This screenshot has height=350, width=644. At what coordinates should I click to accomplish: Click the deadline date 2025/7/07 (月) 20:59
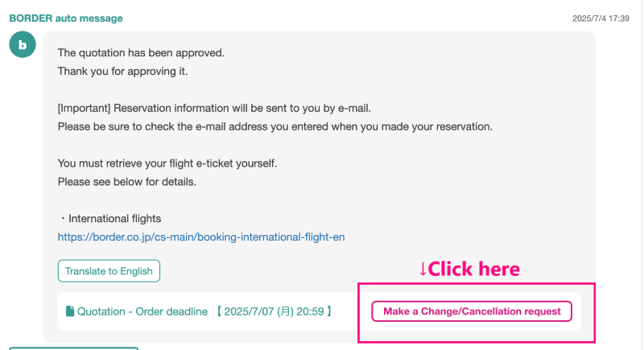274,312
